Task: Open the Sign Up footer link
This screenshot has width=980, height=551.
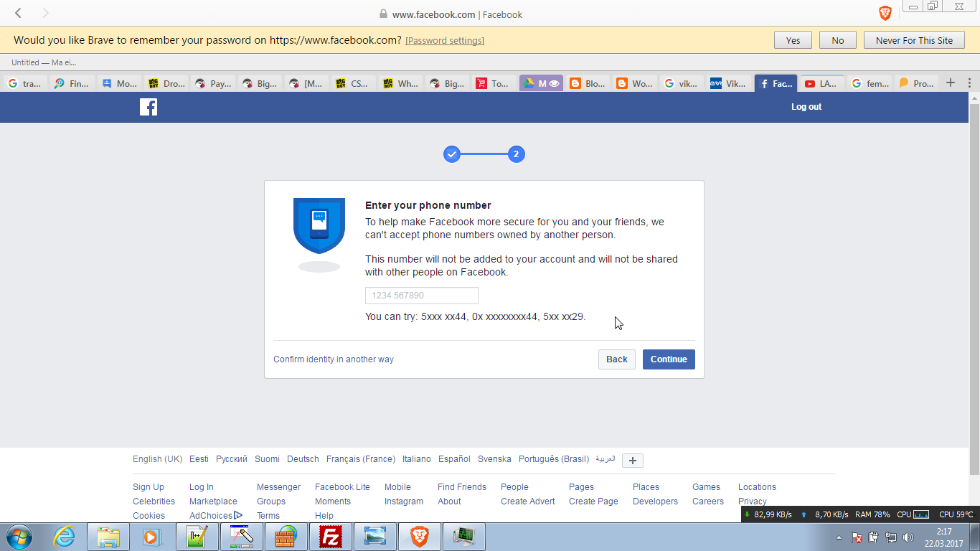Action: 149,487
